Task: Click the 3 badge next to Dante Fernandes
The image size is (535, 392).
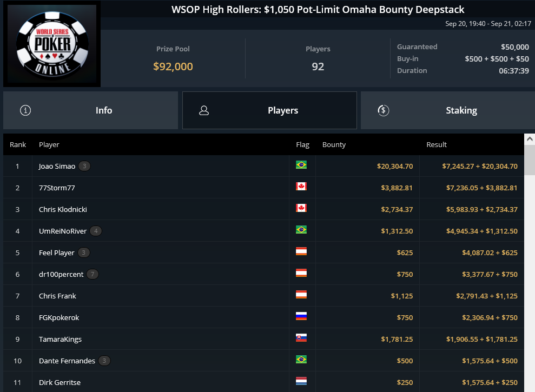Action: 104,361
